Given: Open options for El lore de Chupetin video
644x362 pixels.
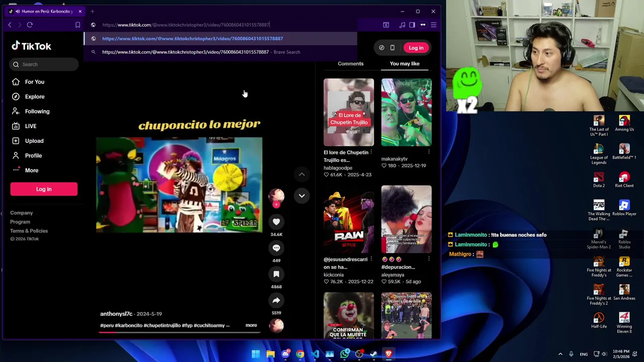Looking at the screenshot, I should click(x=371, y=152).
